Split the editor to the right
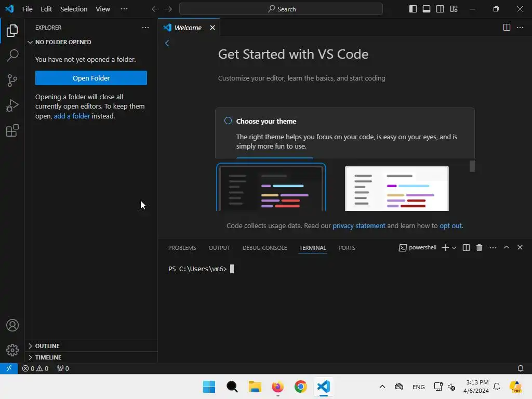The image size is (532, 399). coord(507,28)
